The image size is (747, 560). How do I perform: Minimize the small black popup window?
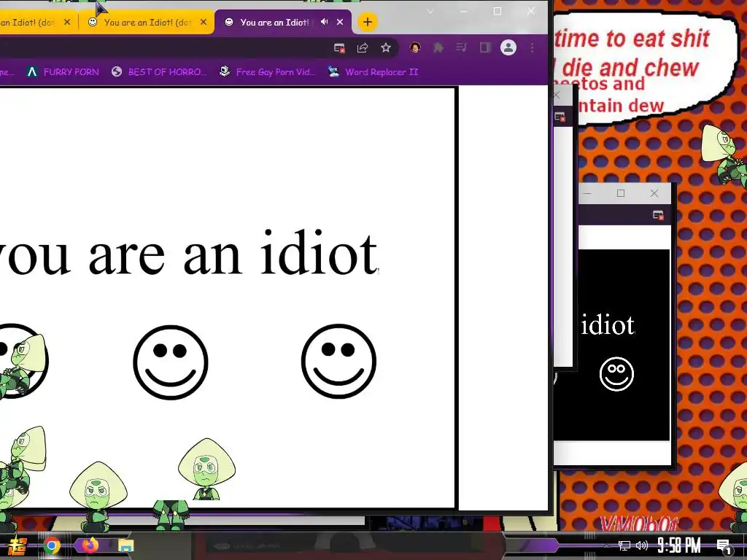pyautogui.click(x=587, y=193)
